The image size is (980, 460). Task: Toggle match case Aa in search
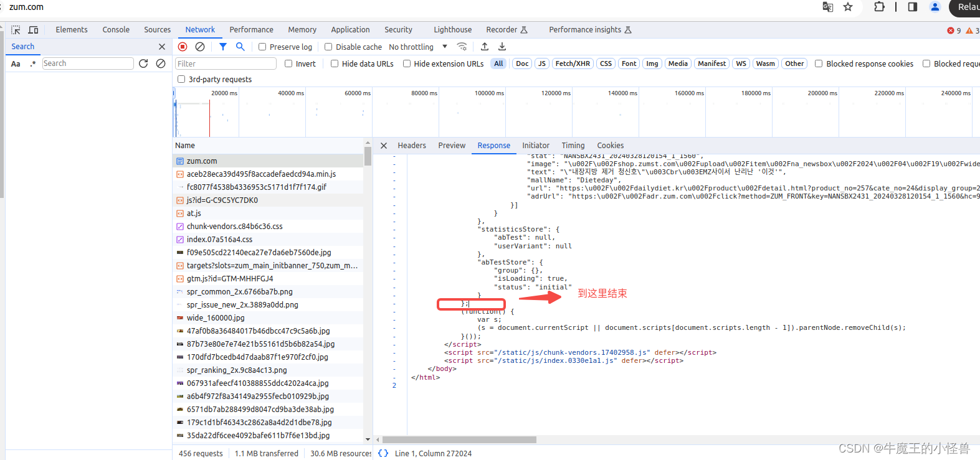[16, 63]
